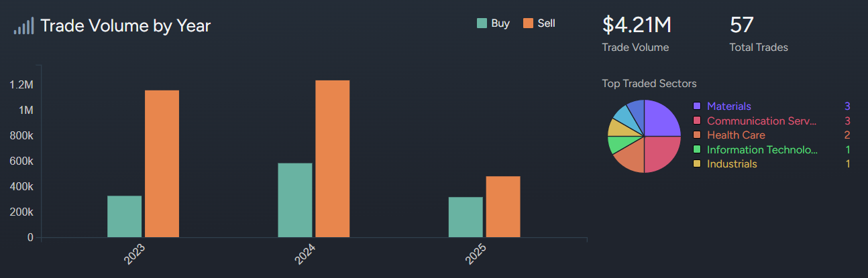Viewport: 868px width, 278px height.
Task: Click the purple Materials pie slice
Action: click(x=661, y=119)
